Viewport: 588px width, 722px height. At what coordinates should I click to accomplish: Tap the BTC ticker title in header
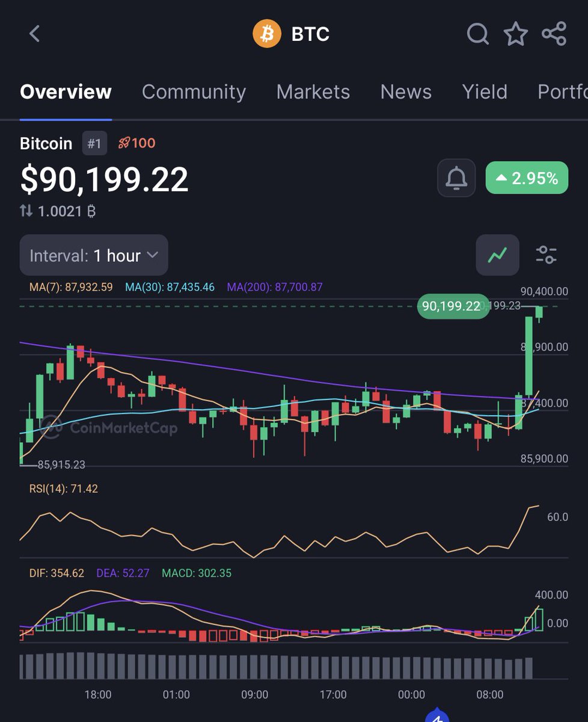[x=310, y=34]
